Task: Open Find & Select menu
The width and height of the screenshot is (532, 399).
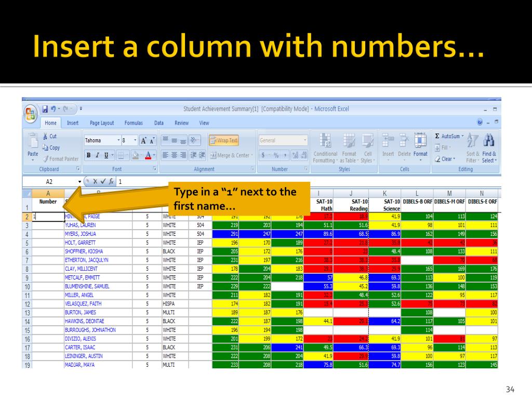Action: click(x=489, y=148)
